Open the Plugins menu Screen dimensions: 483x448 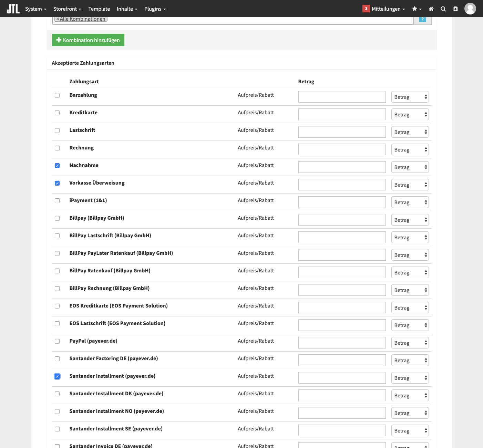(x=155, y=9)
